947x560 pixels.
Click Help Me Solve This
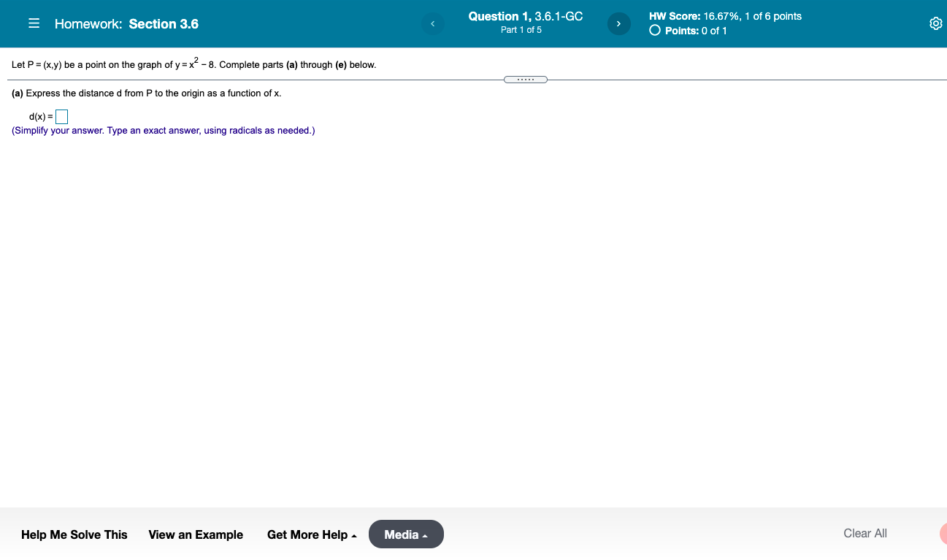(x=74, y=534)
